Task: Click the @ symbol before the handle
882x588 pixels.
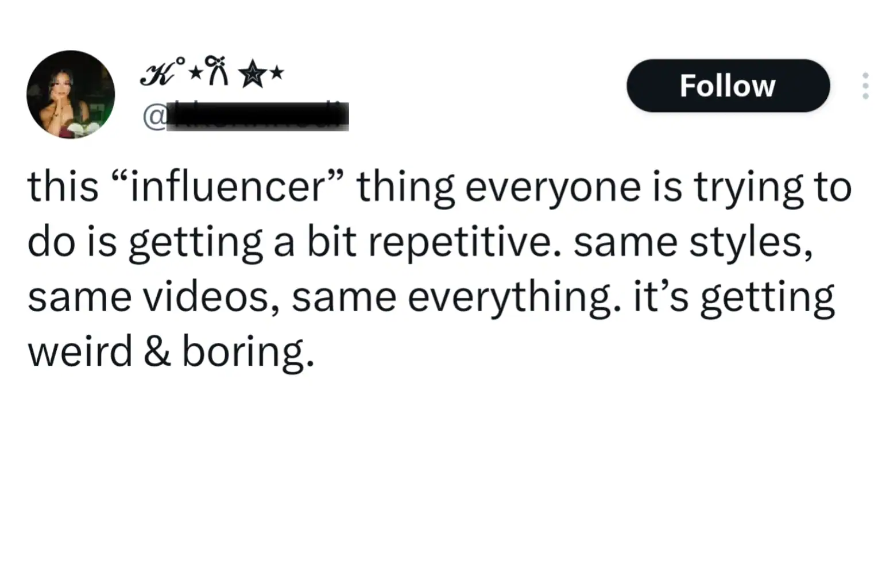Action: click(x=153, y=117)
